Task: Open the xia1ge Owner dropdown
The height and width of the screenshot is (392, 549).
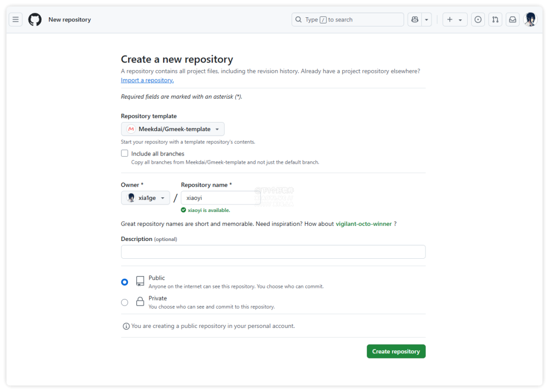Action: coord(145,198)
